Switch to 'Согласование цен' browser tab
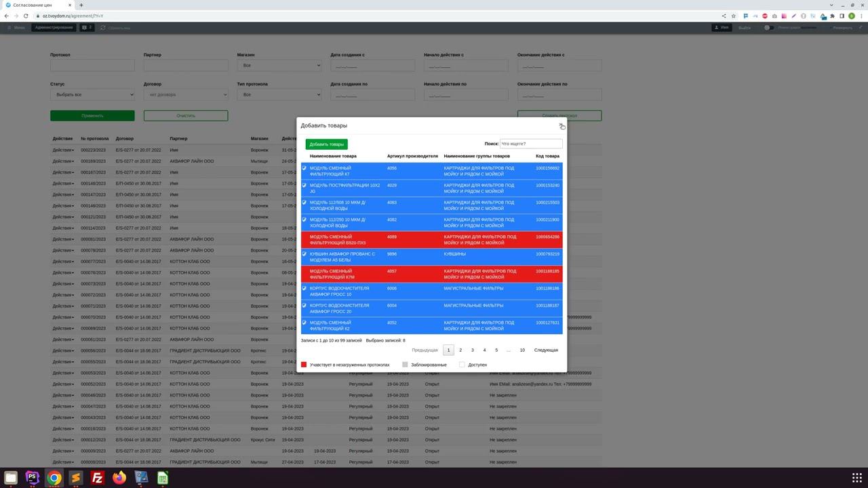This screenshot has width=868, height=488. click(x=39, y=5)
